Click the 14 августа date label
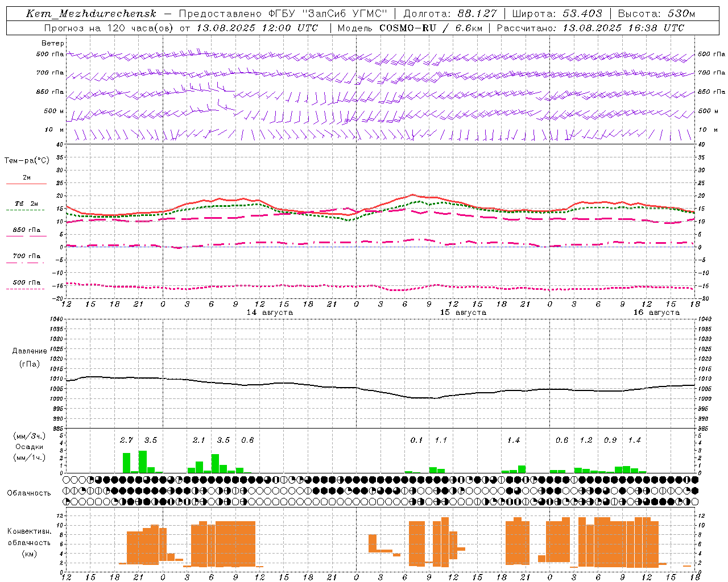This screenshot has height=582, width=728. tap(270, 313)
